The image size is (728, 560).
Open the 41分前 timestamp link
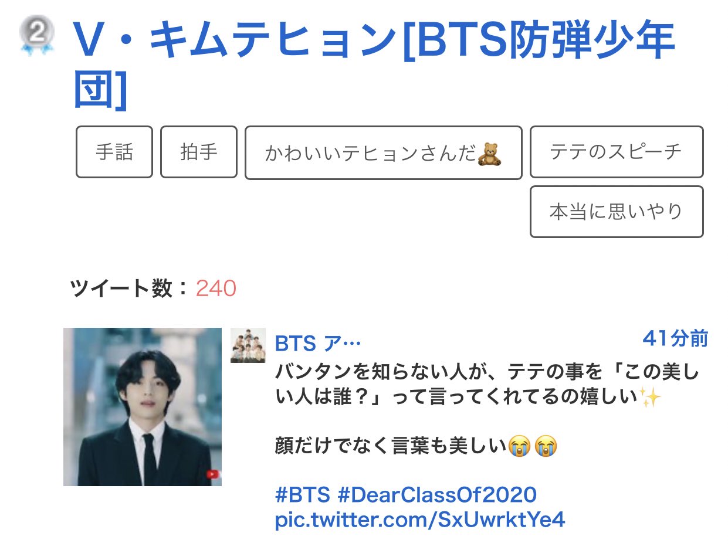[676, 338]
